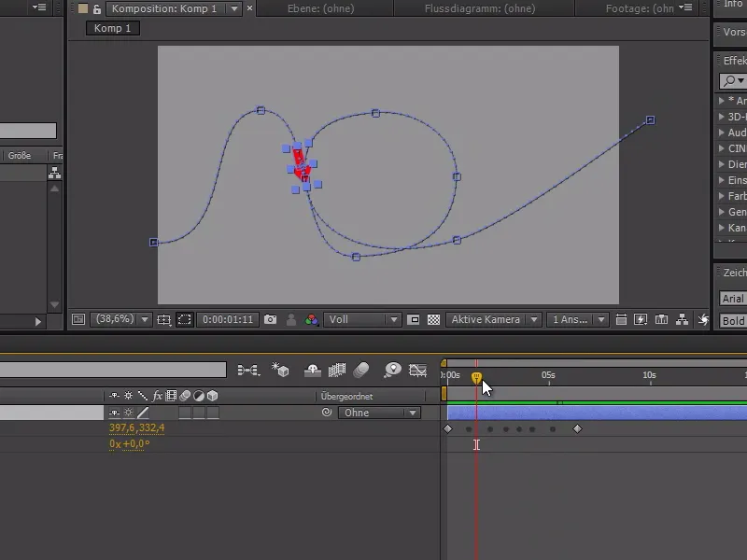Open the Voll resolution dropdown
Viewport: 747px width, 560px height.
coord(362,319)
